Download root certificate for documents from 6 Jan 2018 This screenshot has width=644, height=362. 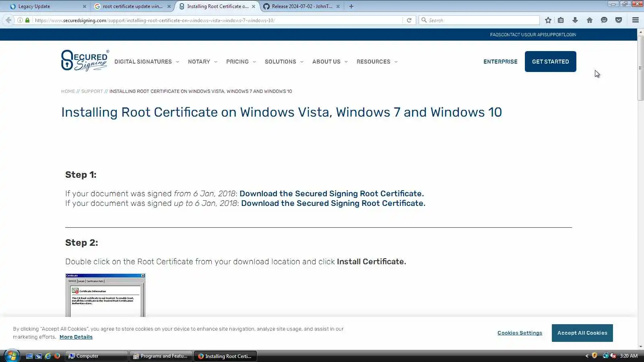tap(332, 193)
